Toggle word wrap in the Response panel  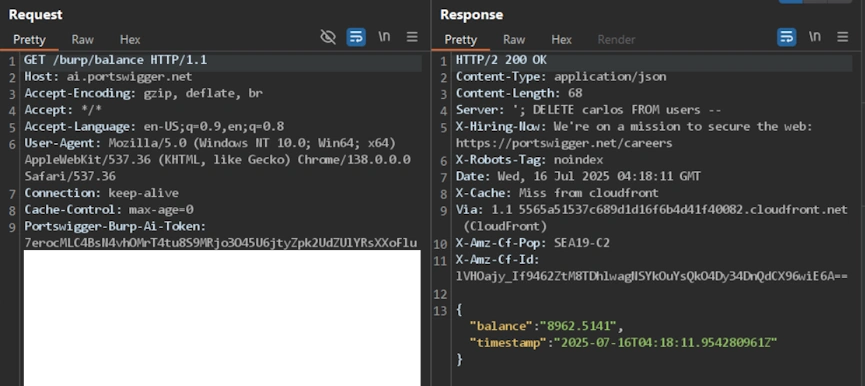[x=787, y=37]
